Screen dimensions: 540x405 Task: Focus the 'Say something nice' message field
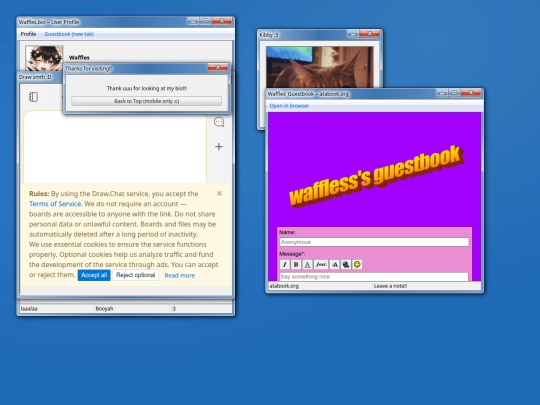click(374, 277)
